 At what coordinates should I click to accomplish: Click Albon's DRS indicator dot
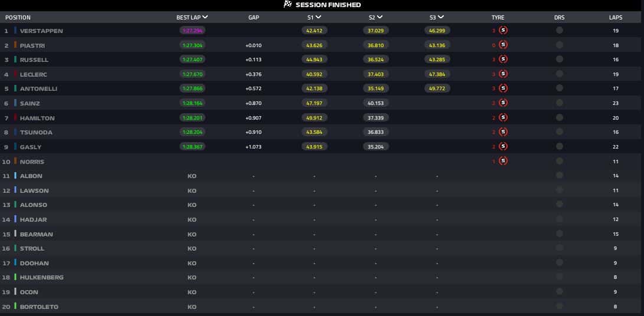coord(560,175)
